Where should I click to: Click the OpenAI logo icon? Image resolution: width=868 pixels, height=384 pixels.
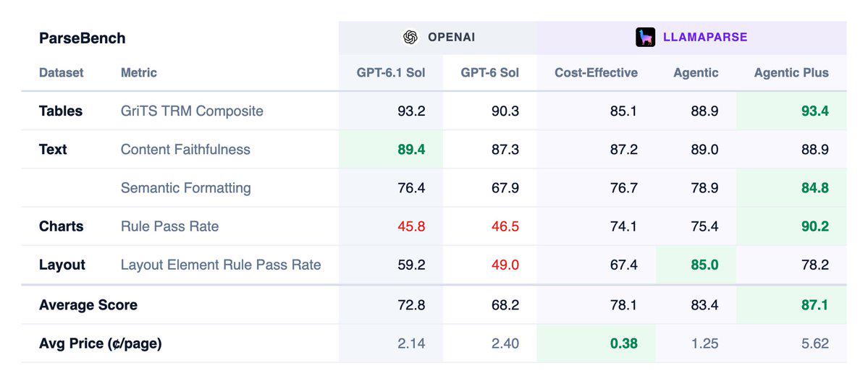[x=410, y=37]
